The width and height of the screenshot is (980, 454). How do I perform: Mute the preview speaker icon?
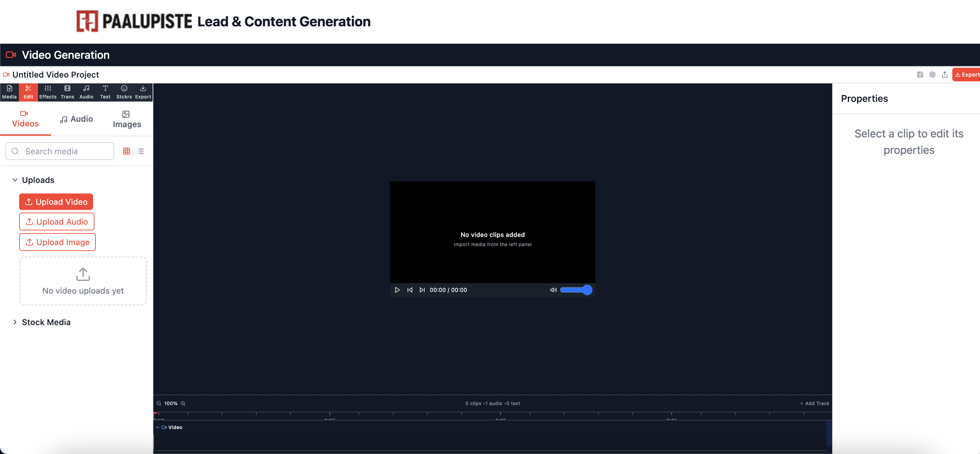click(x=554, y=290)
